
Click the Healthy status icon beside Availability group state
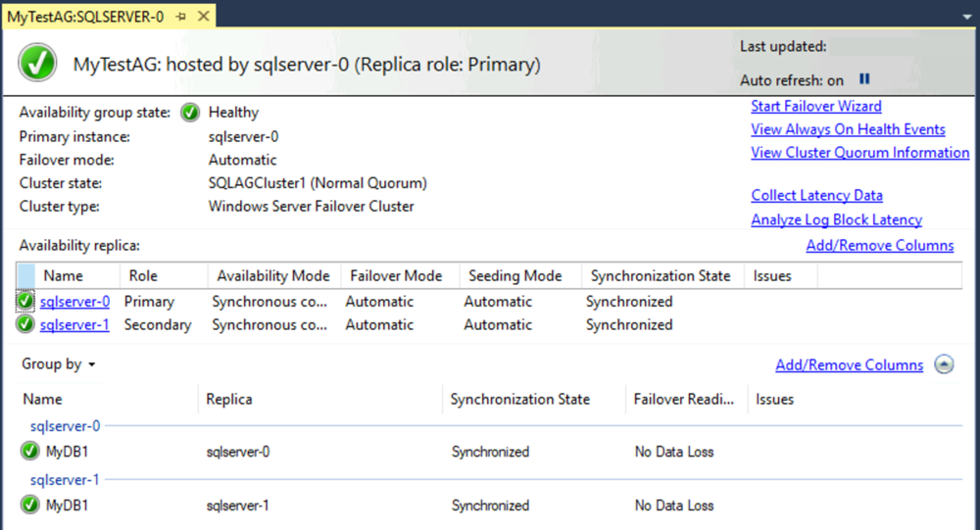click(x=190, y=113)
